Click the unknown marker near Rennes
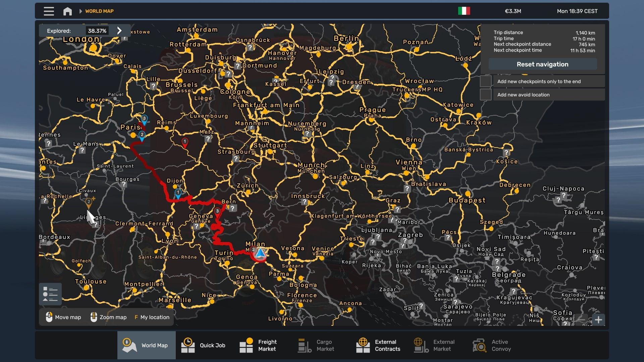This screenshot has width=644, height=362. pyautogui.click(x=49, y=143)
